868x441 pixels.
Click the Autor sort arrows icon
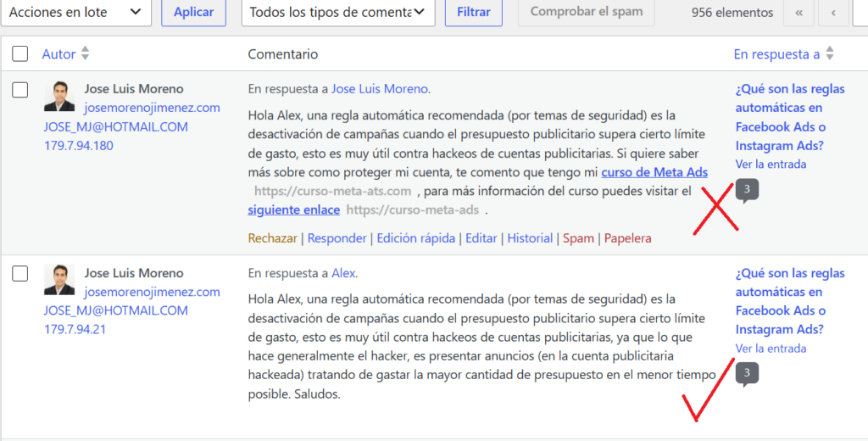(x=85, y=53)
